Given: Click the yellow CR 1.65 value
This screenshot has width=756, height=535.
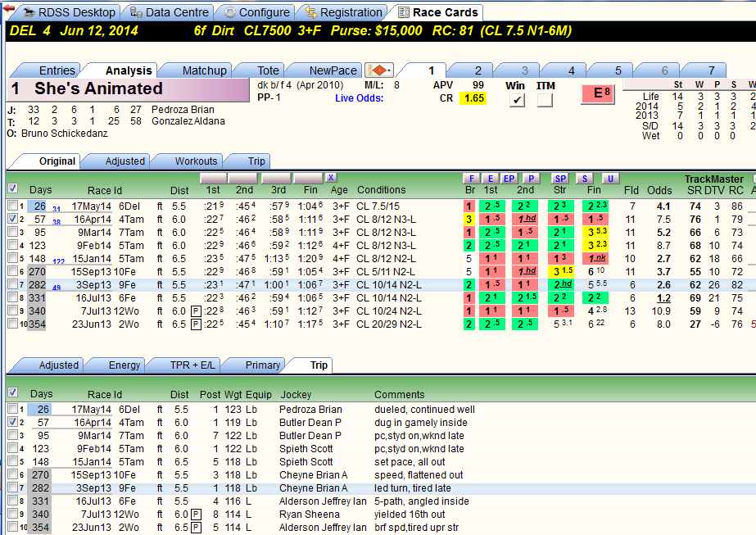Looking at the screenshot, I should tap(473, 98).
